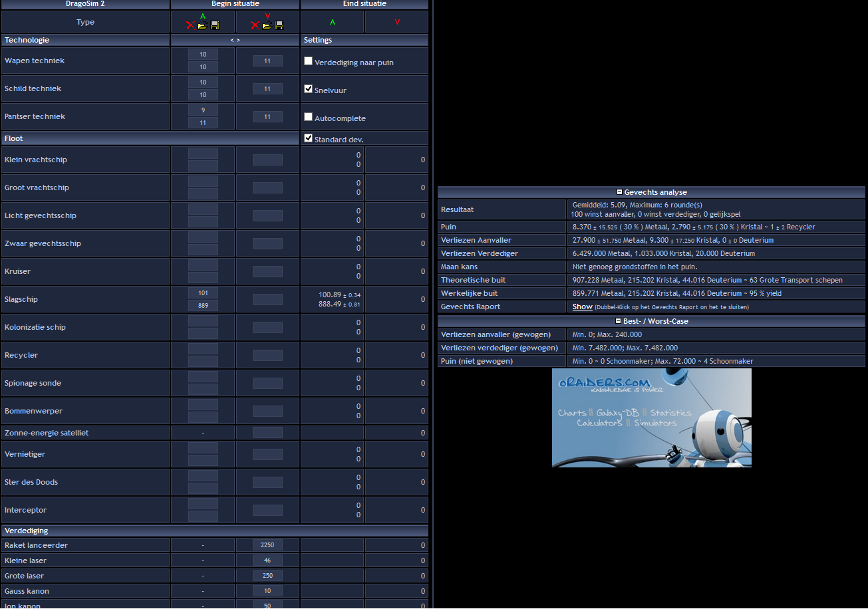Click the defender 'Ster des Doods' input field
This screenshot has height=609, width=868.
pos(267,483)
